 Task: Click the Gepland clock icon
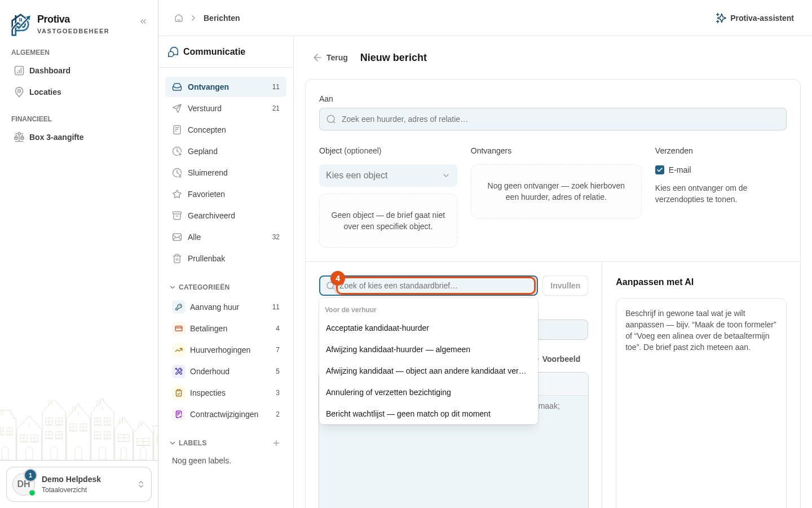(x=177, y=151)
